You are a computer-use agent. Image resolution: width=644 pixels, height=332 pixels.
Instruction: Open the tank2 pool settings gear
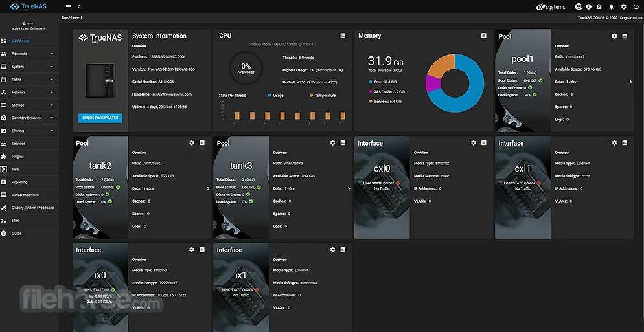point(191,143)
